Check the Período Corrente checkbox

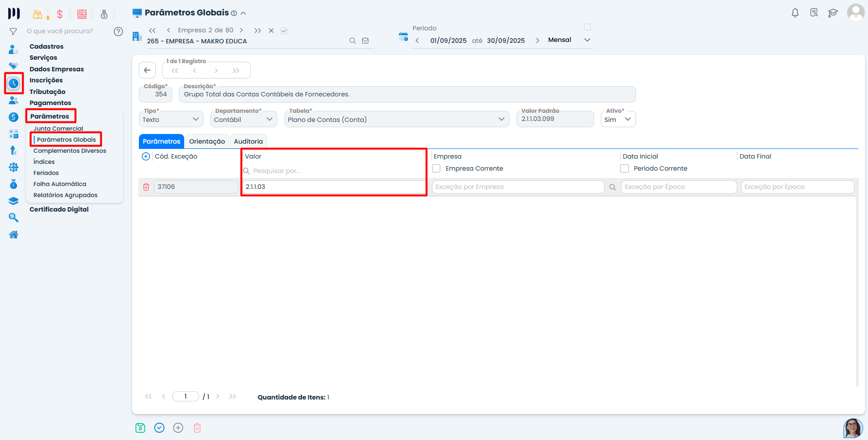click(x=624, y=169)
